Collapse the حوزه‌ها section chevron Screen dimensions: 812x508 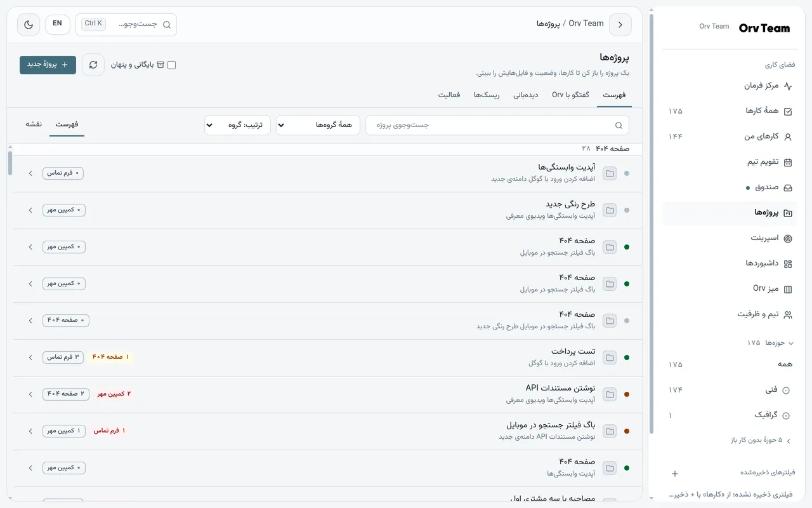790,343
